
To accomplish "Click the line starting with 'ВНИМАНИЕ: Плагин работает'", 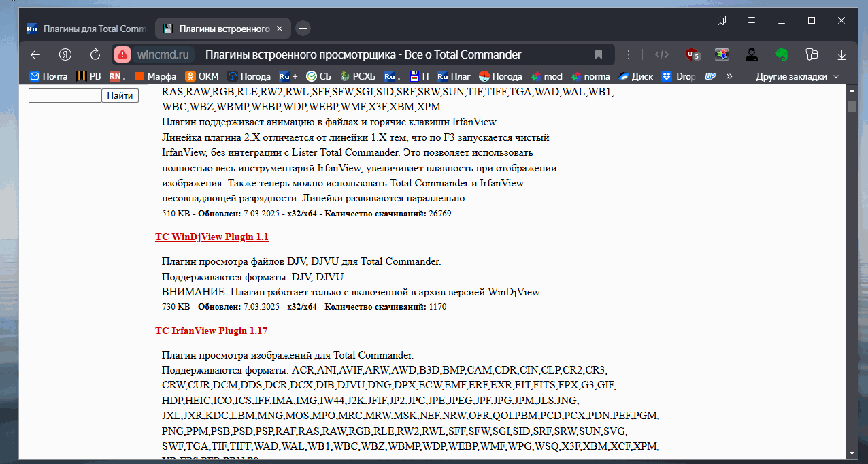I will click(351, 293).
